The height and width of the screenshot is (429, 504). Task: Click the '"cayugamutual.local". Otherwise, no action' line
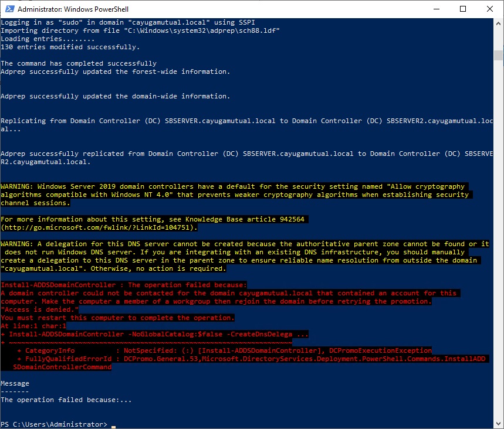[113, 268]
